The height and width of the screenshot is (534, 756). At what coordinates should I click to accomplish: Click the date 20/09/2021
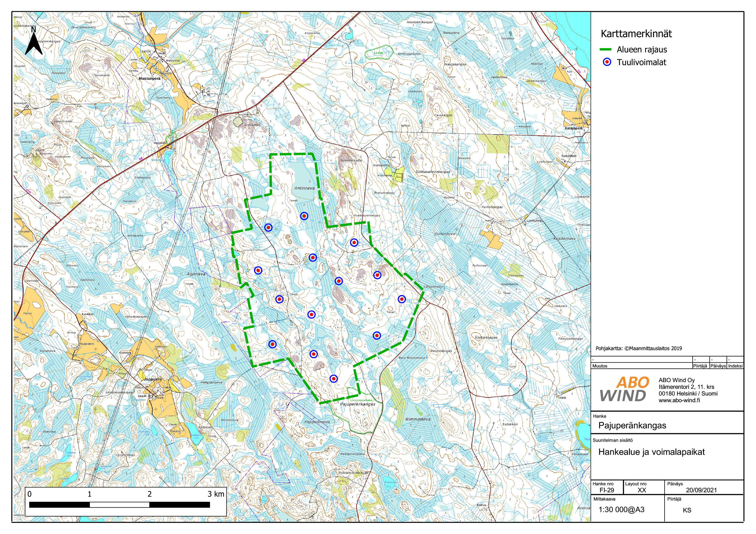click(701, 490)
